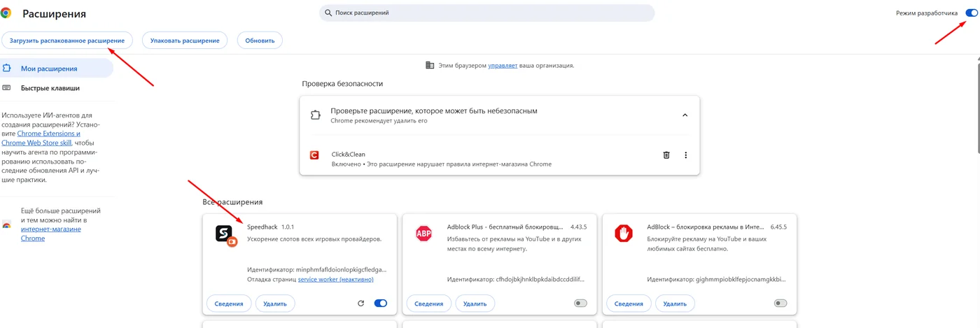
Task: Collapse the safety check panel chevron
Action: click(x=685, y=115)
